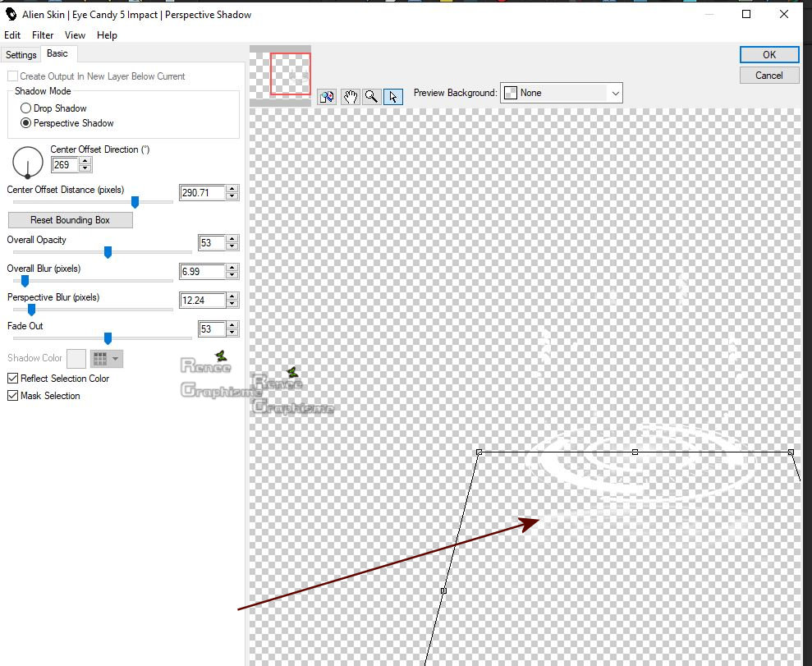
Task: Increase Fade Out value
Action: tap(232, 324)
